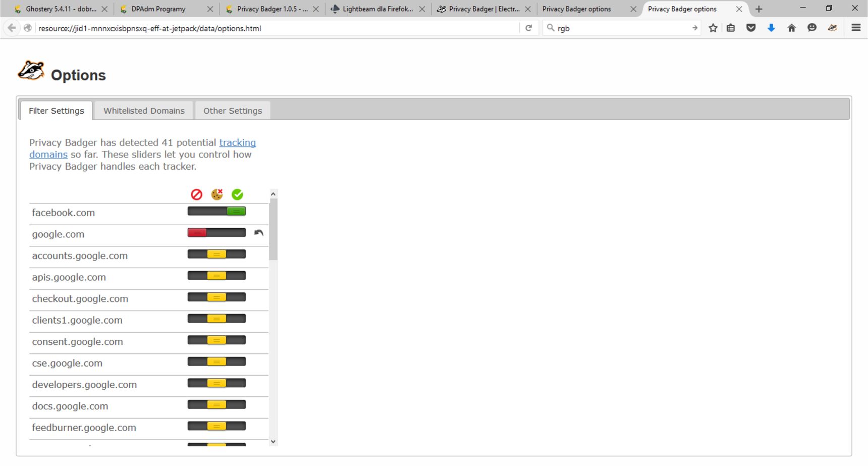The image size is (868, 466).
Task: Click the facebook.com domain text
Action: [63, 213]
